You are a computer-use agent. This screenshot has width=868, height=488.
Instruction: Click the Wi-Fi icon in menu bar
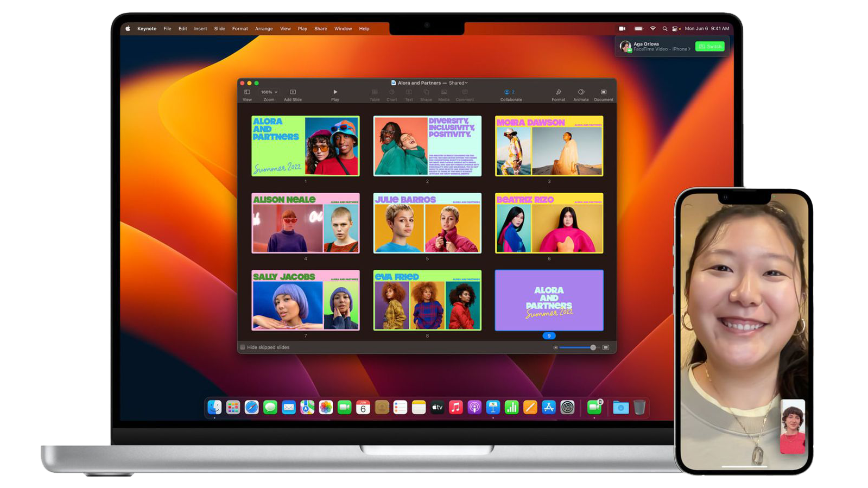653,29
